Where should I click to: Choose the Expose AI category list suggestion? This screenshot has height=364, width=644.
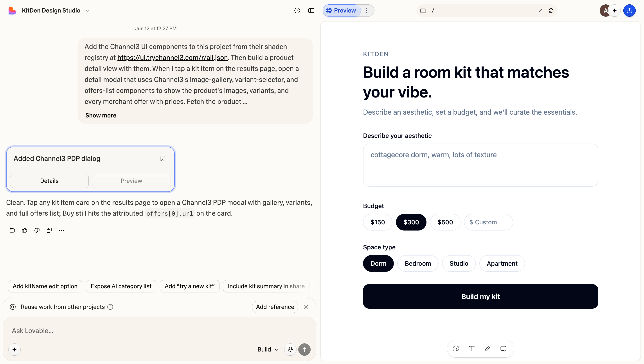point(121,286)
